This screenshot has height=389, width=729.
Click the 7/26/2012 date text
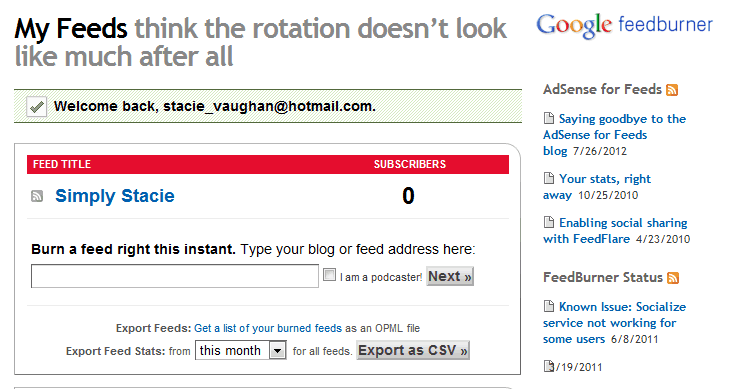point(600,151)
